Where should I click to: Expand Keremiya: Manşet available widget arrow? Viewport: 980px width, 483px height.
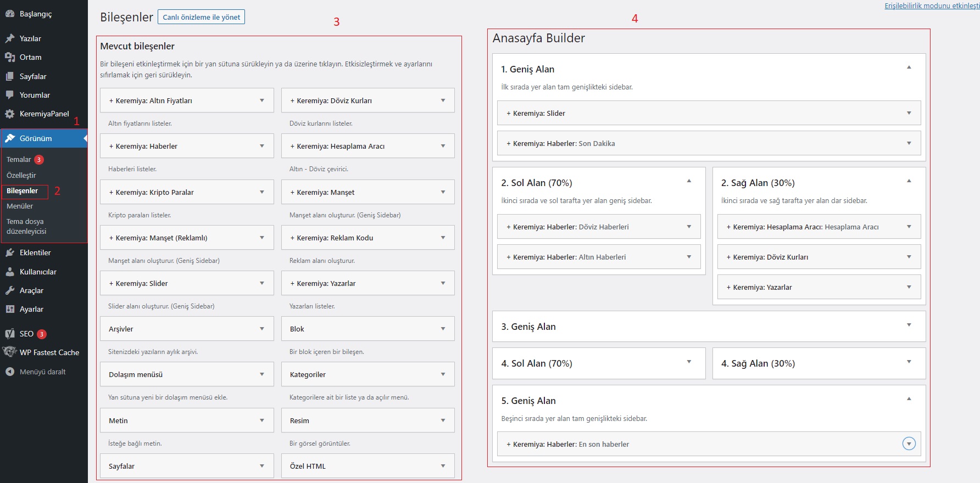click(x=443, y=192)
